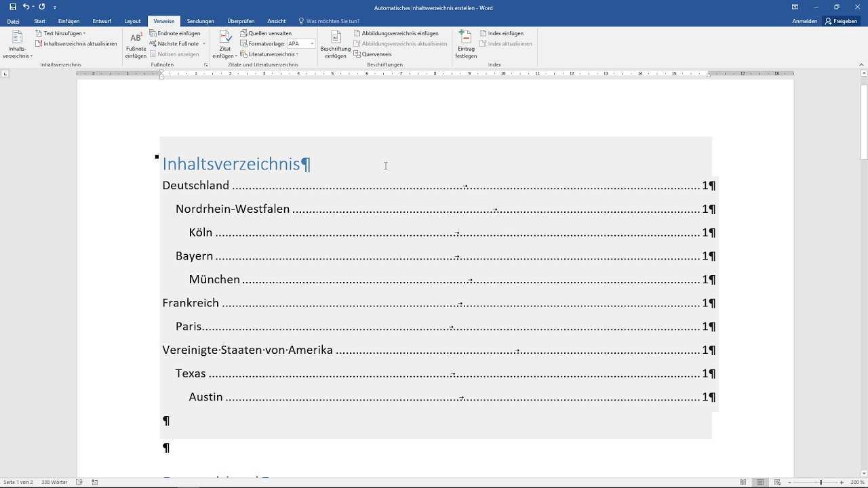Viewport: 868px width, 488px height.
Task: Expand the Literaturverzeichnis dropdown
Action: pos(270,54)
